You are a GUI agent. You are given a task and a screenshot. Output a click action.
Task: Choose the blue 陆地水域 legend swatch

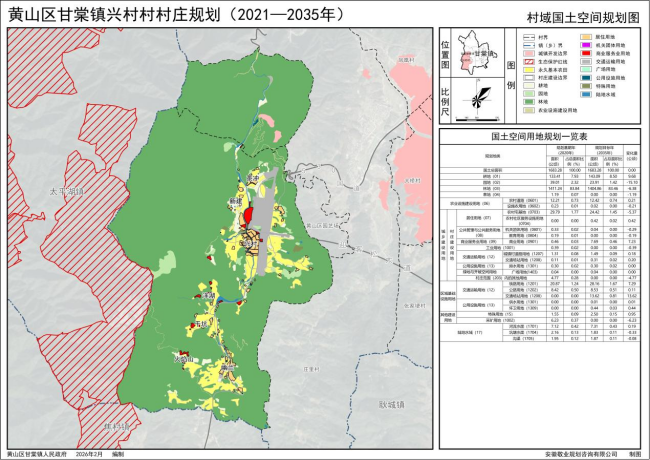pyautogui.click(x=586, y=96)
